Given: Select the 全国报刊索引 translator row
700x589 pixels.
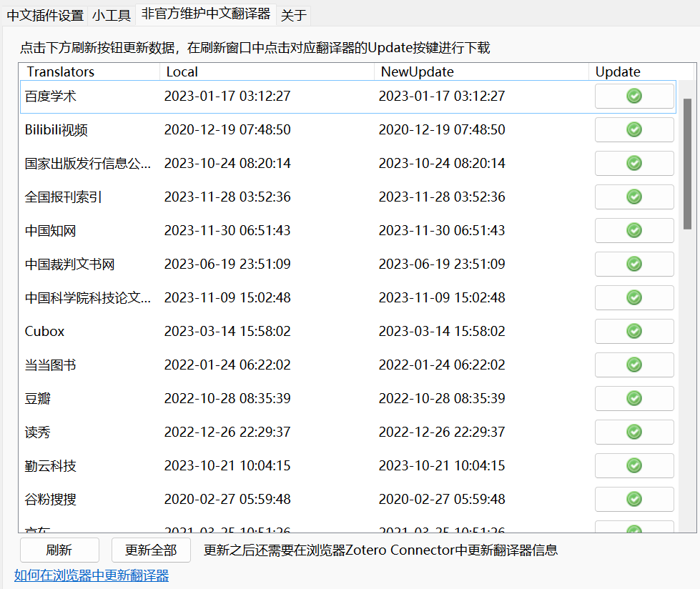Looking at the screenshot, I should tap(348, 197).
